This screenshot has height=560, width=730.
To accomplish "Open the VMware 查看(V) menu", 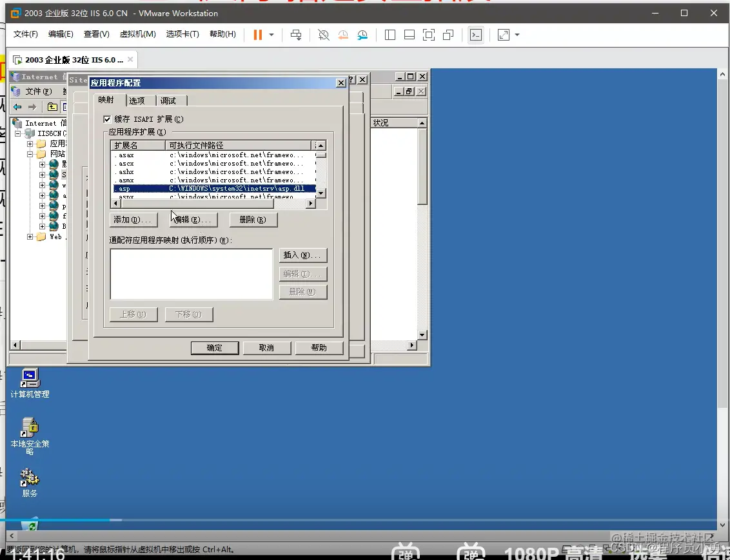I will [96, 34].
